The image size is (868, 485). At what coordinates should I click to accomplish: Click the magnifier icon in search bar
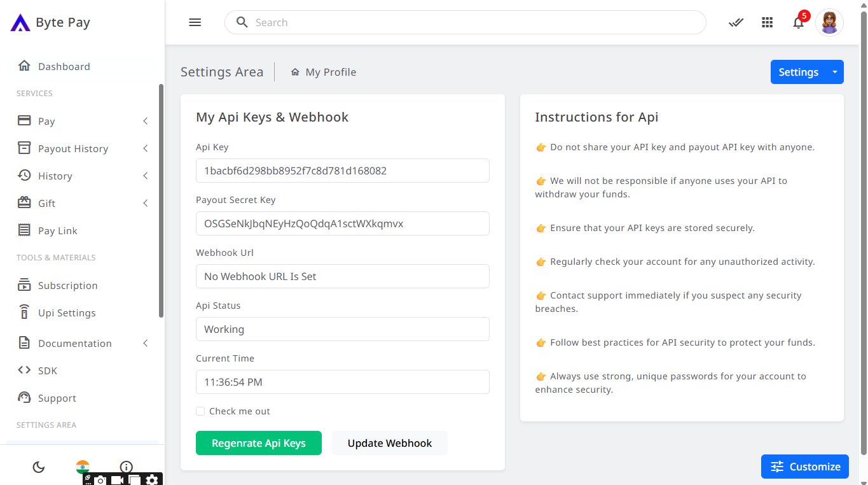[x=242, y=22]
